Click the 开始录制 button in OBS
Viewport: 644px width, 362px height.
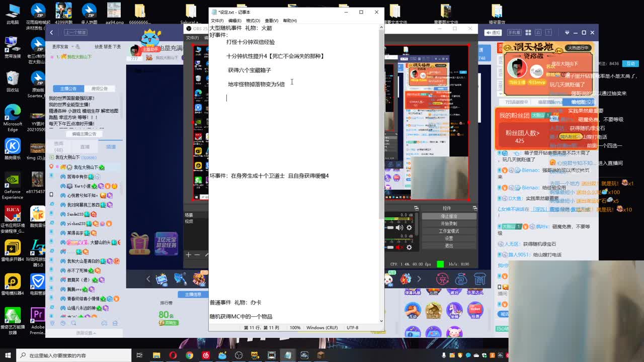click(x=449, y=223)
